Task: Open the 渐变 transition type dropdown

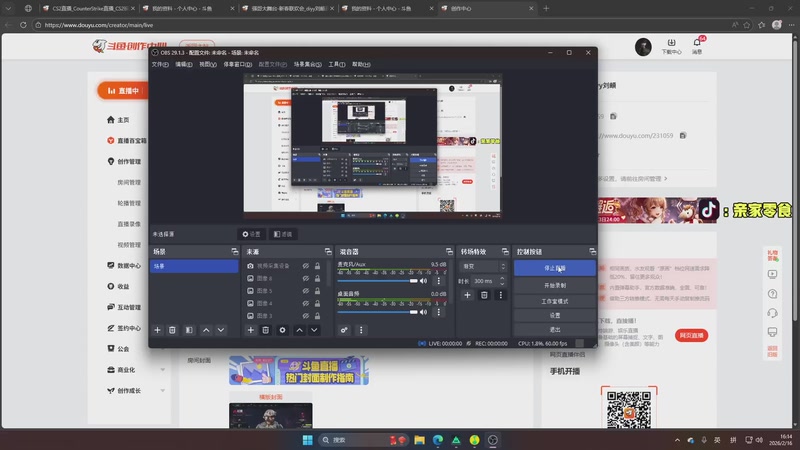Action: [x=484, y=266]
